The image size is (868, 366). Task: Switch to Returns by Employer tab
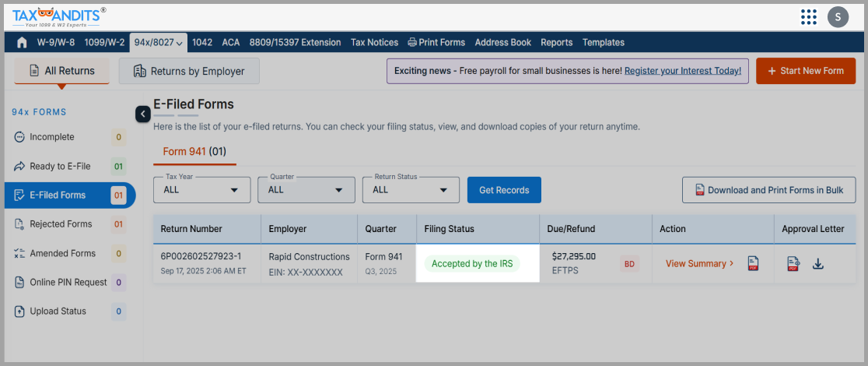tap(189, 71)
